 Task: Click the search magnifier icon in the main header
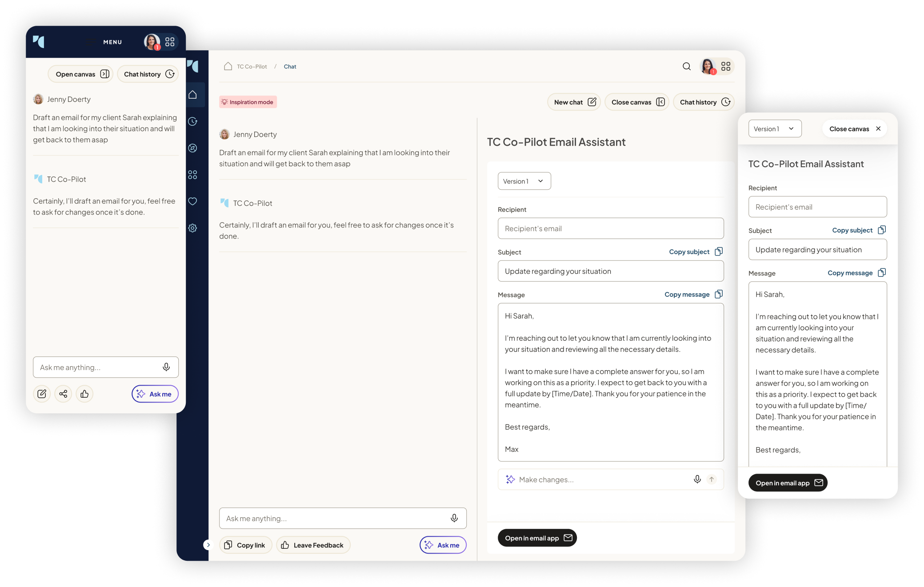pos(687,66)
